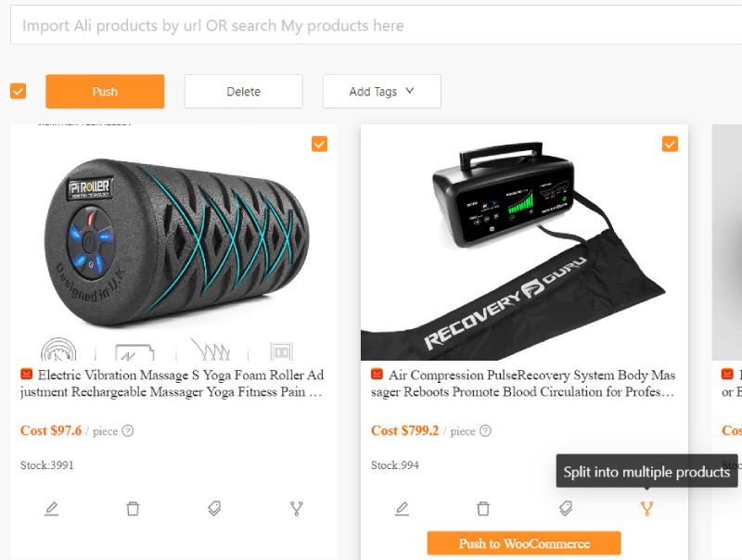Click the Delete button
Screen dimensions: 742x560
(x=243, y=91)
